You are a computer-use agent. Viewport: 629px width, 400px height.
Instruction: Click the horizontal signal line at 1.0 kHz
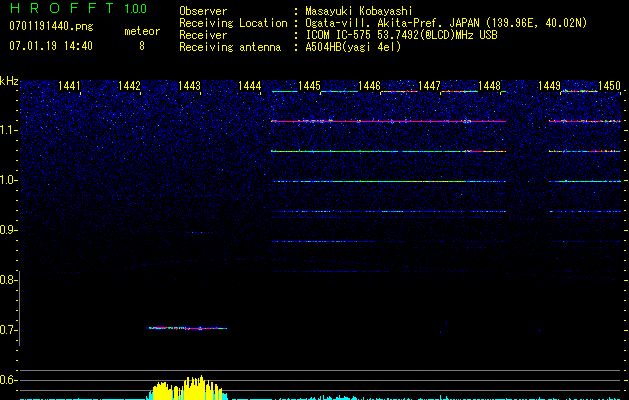point(388,181)
